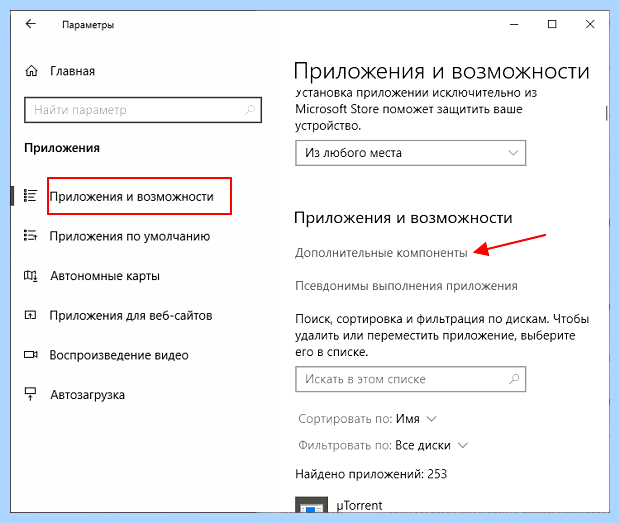Open the Главная home icon

pos(31,71)
